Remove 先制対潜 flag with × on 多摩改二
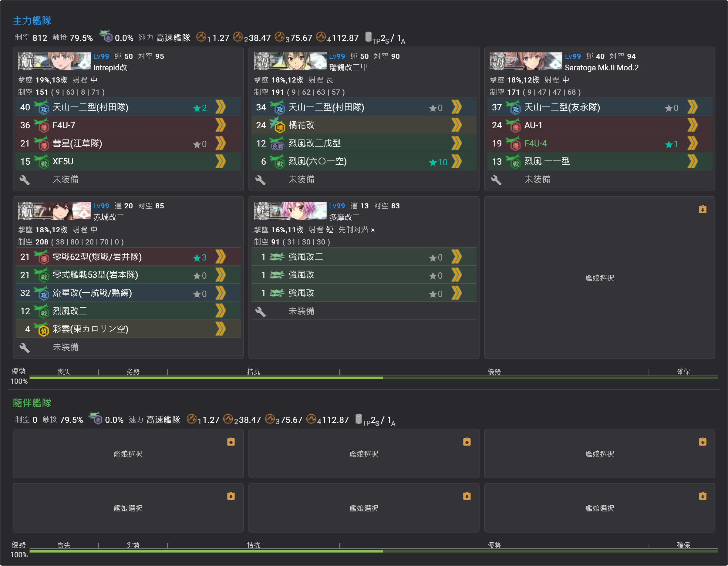 (373, 230)
